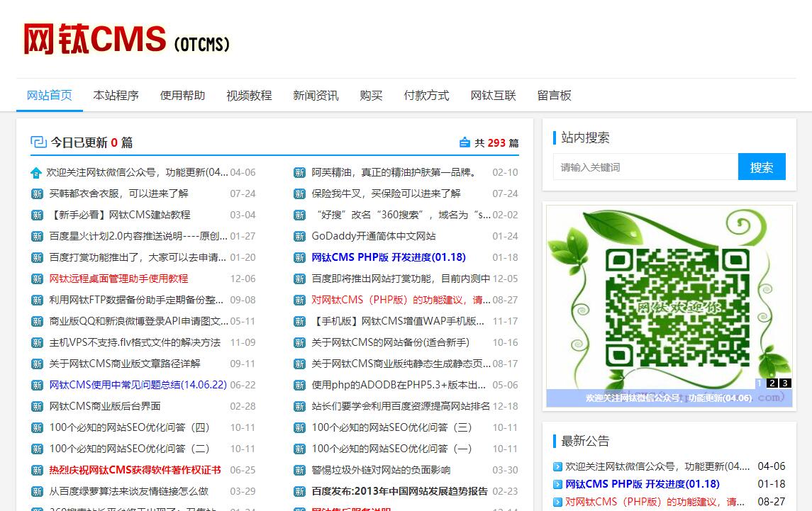Viewport: 812px width, 511px height.
Task: Click the 07-24 date beside 买韩都衣舍衣服
Action: point(243,193)
